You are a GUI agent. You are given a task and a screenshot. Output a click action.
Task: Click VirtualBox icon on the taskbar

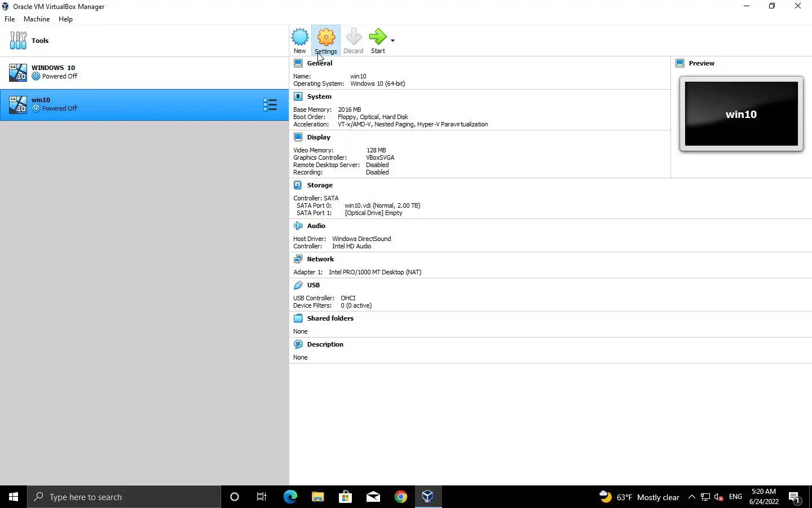click(428, 497)
